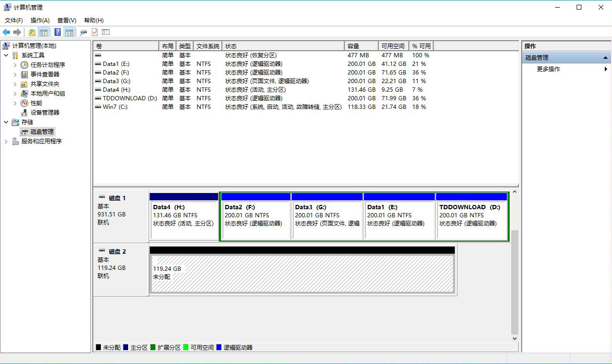Click the disk magnifier toolbar icon

[x=83, y=32]
